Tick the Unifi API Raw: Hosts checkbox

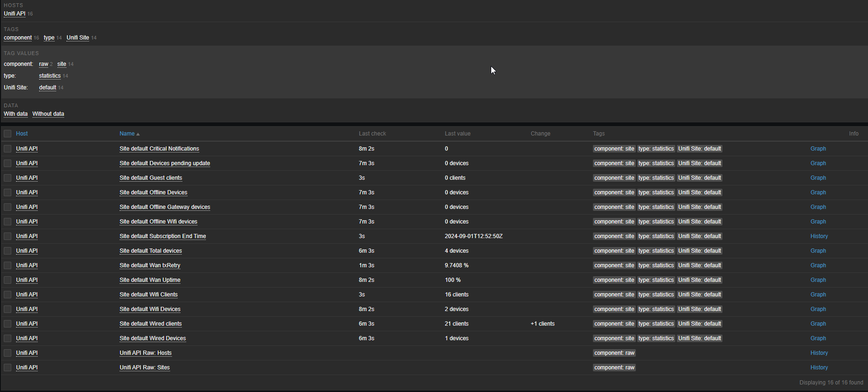[8, 353]
